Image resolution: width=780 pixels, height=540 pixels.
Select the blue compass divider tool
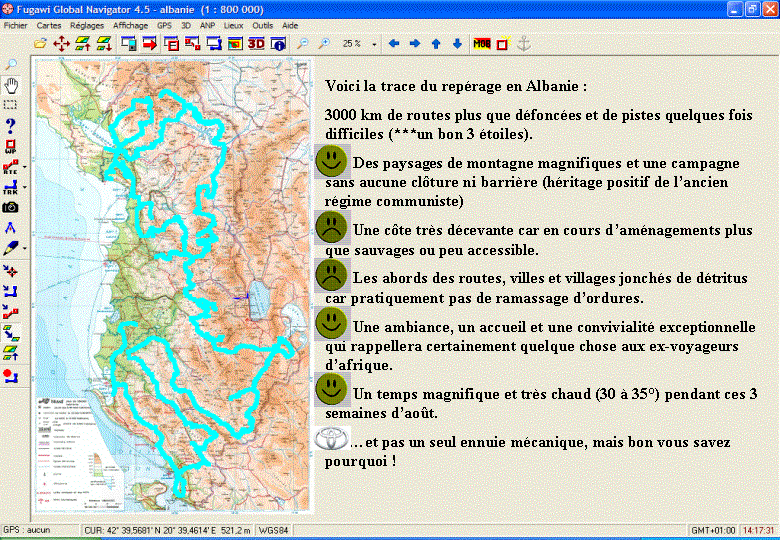point(10,228)
